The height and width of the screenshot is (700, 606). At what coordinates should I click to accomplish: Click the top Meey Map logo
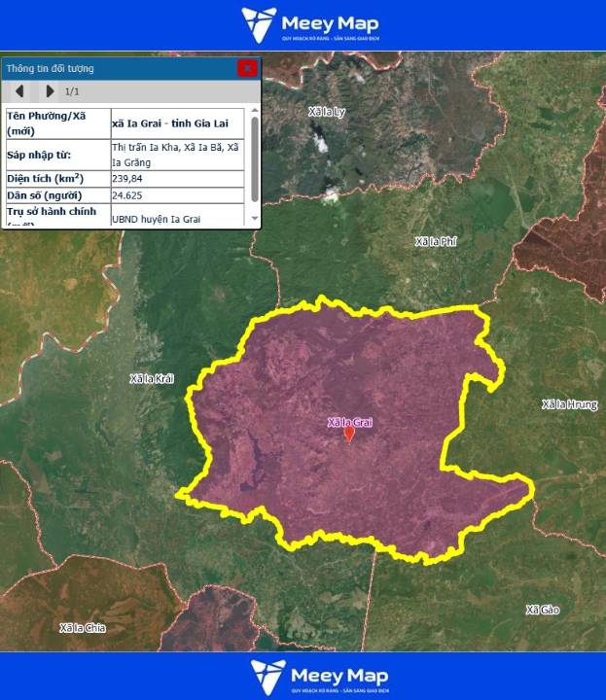point(310,25)
